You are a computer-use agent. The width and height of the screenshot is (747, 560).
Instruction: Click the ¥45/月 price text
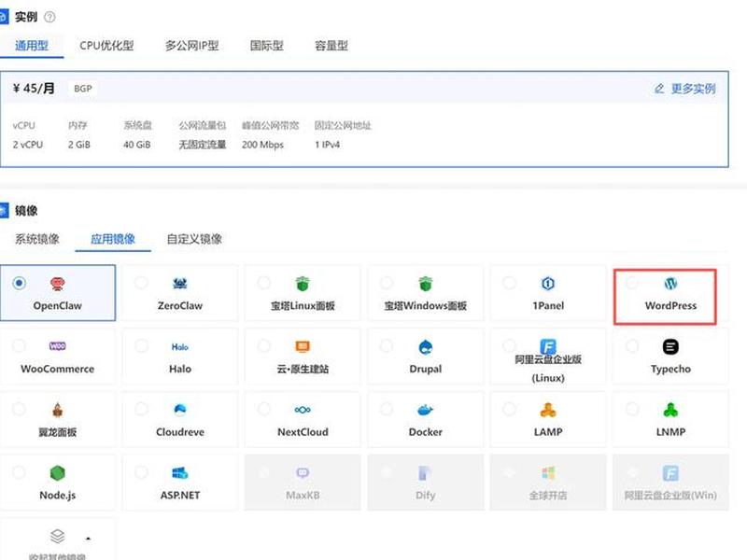(34, 88)
